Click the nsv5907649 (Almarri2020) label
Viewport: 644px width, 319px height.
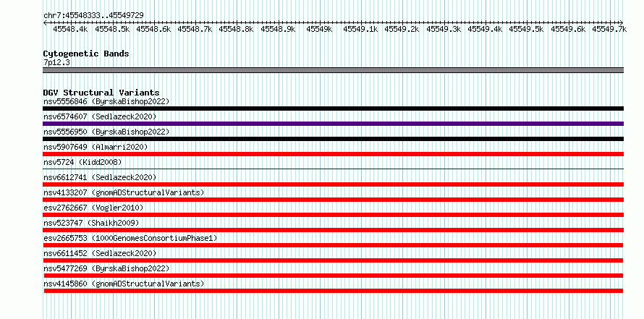96,147
